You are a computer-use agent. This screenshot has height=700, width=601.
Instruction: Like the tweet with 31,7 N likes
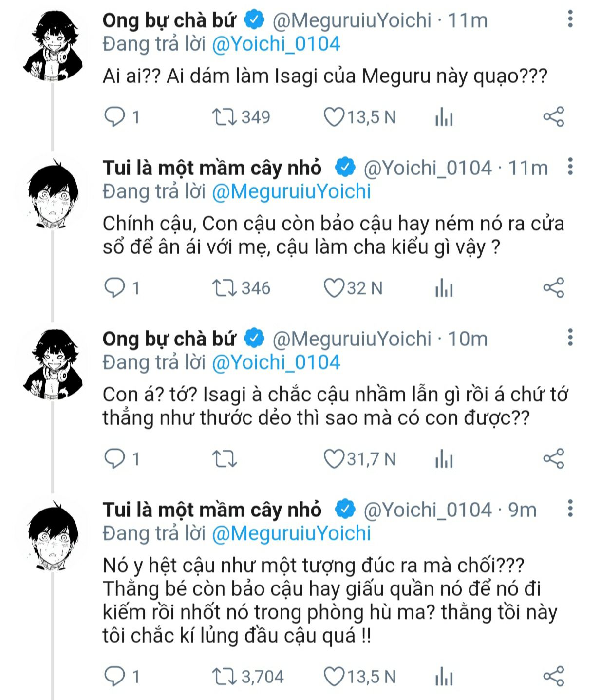pos(334,459)
